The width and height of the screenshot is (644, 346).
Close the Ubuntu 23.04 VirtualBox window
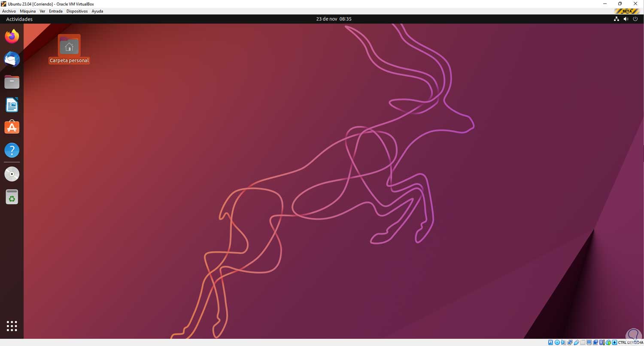point(635,4)
